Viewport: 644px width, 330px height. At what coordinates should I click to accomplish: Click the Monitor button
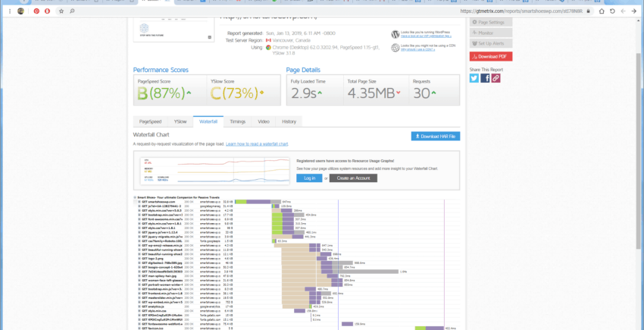pyautogui.click(x=491, y=33)
